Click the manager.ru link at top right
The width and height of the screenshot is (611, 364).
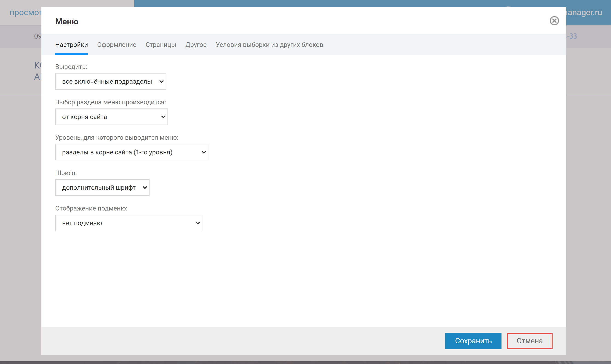[584, 12]
